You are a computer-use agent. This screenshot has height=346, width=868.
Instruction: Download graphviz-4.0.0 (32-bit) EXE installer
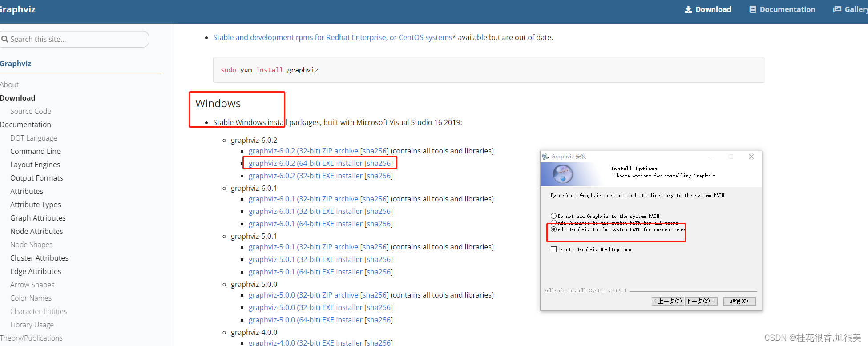(306, 342)
